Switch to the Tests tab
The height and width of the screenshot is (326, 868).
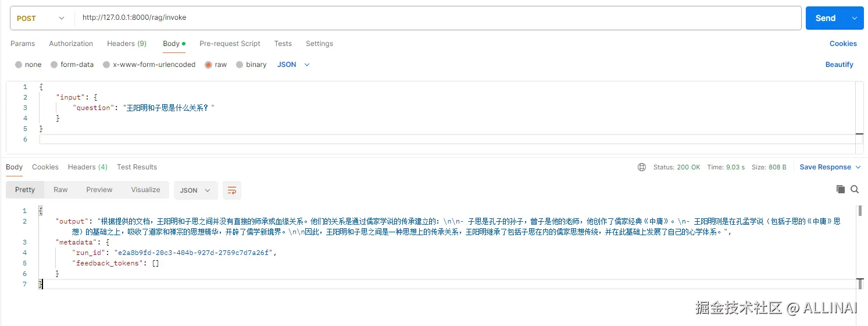283,44
